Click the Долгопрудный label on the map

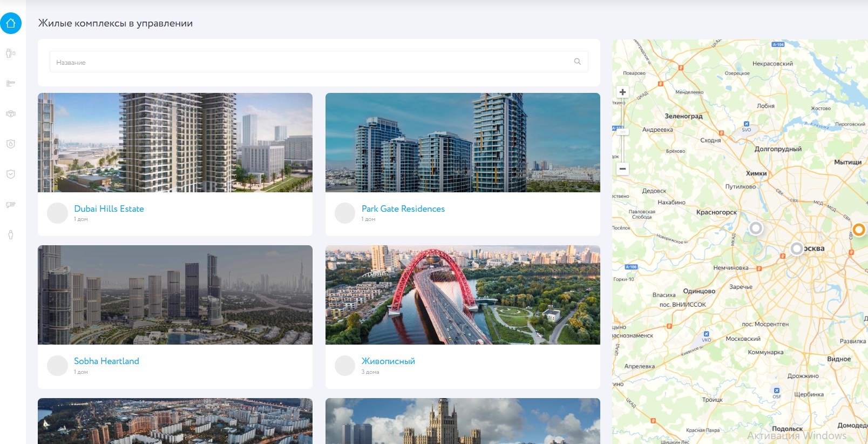click(x=778, y=149)
